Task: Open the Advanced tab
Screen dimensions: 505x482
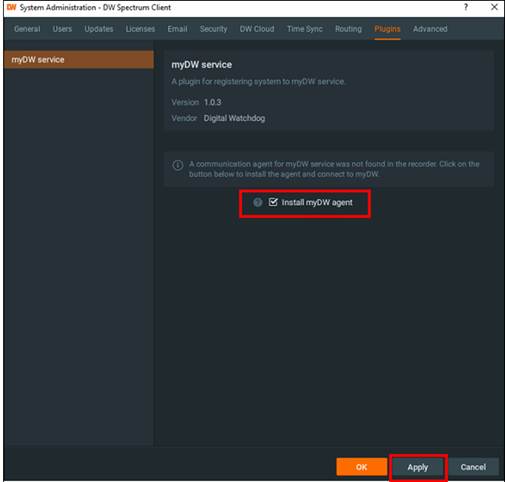Action: tap(430, 29)
